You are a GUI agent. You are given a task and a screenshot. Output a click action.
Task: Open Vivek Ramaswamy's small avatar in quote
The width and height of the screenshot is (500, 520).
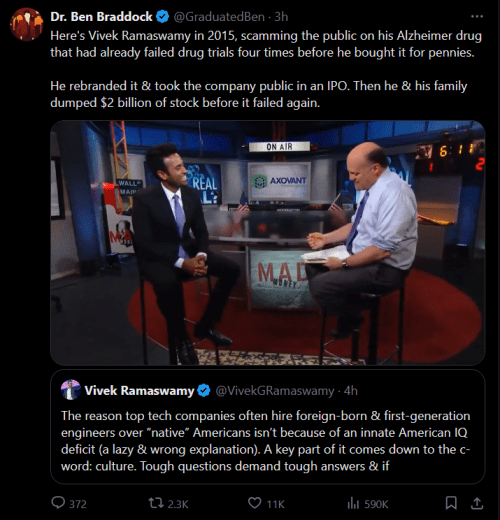coord(71,390)
